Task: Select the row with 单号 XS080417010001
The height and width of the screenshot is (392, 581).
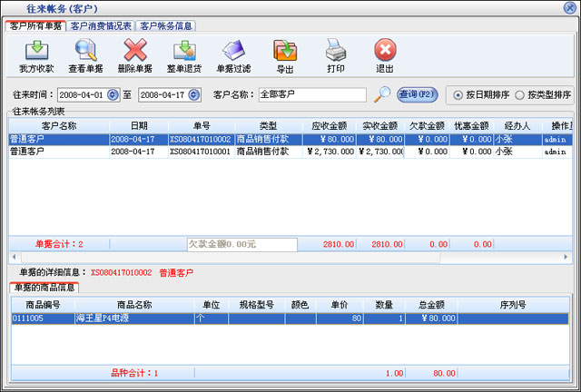Action: coord(200,152)
